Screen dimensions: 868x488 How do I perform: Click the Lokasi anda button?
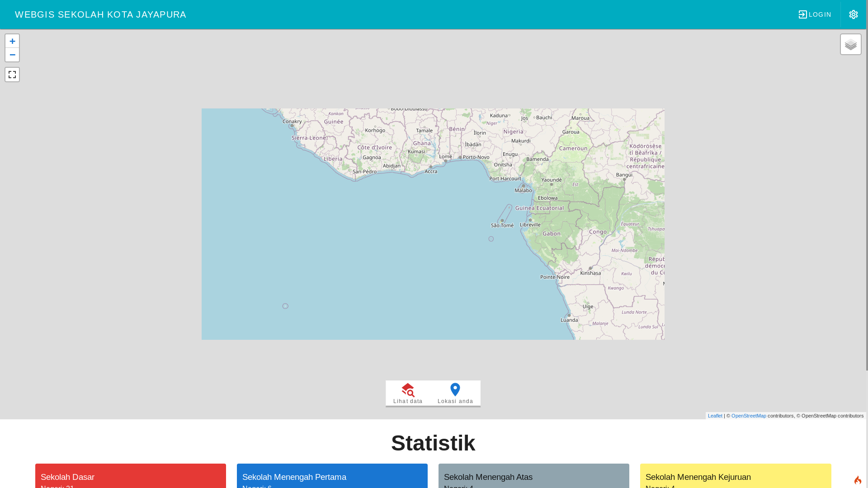pyautogui.click(x=455, y=393)
